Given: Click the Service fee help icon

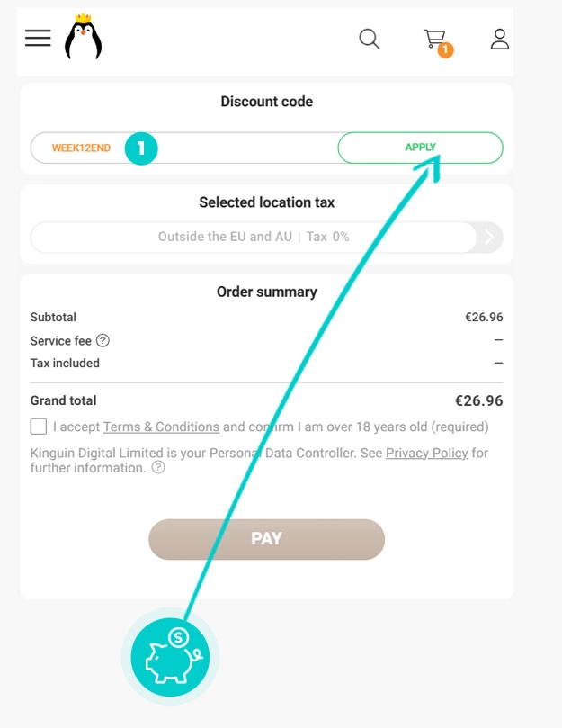Looking at the screenshot, I should 103,340.
